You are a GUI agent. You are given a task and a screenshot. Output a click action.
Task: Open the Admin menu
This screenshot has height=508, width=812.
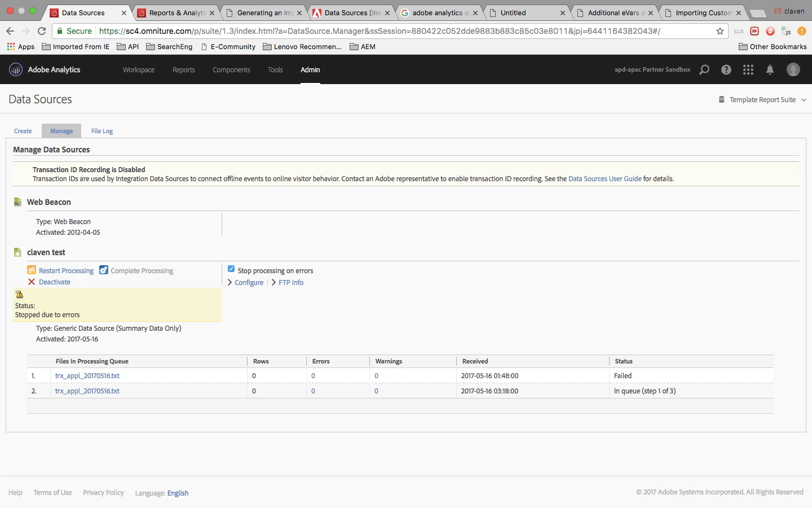310,69
